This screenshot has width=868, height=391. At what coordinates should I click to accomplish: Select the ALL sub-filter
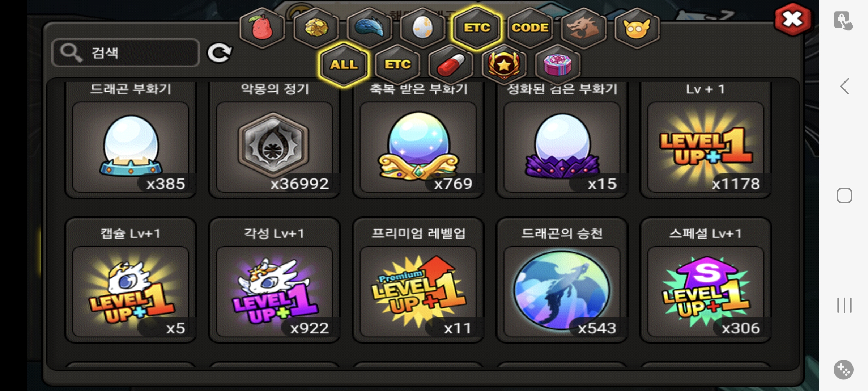[x=344, y=65]
